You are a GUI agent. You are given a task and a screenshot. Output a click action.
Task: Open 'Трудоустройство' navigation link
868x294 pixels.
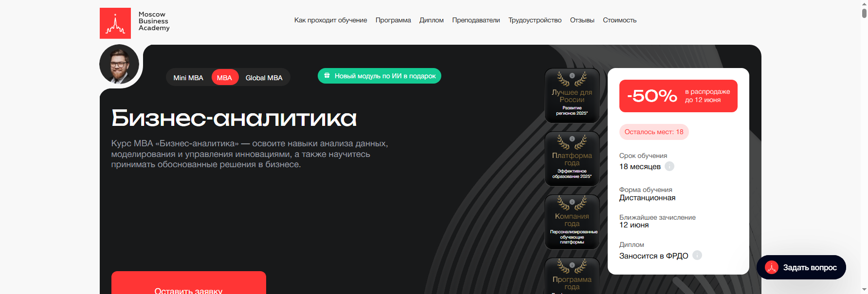point(535,20)
